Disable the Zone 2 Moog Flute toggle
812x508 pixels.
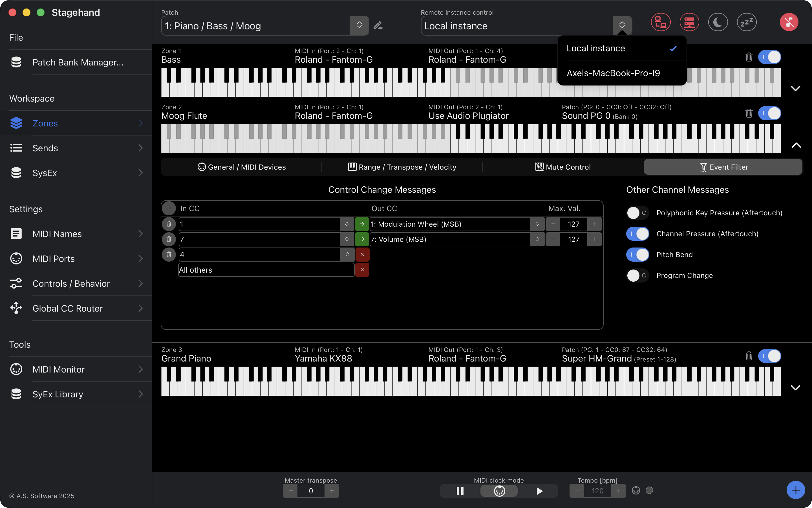769,113
